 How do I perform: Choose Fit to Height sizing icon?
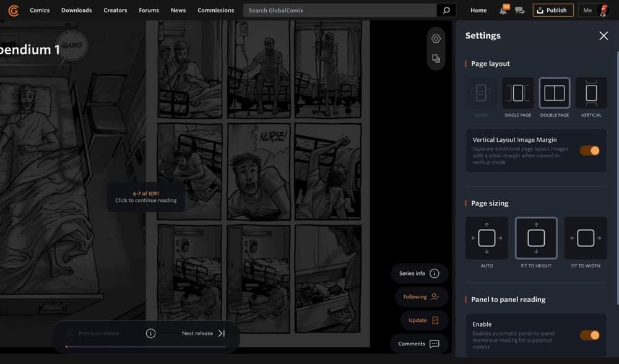pyautogui.click(x=536, y=238)
